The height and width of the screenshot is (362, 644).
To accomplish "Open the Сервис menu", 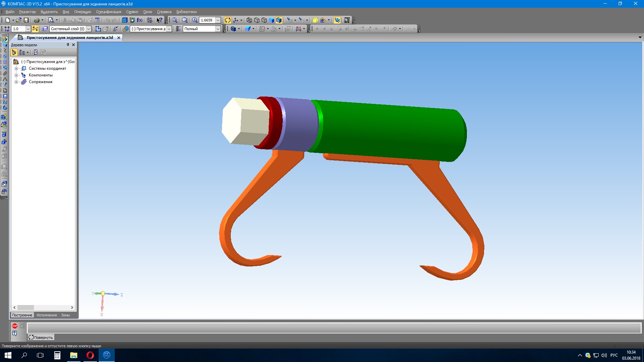I will [132, 12].
